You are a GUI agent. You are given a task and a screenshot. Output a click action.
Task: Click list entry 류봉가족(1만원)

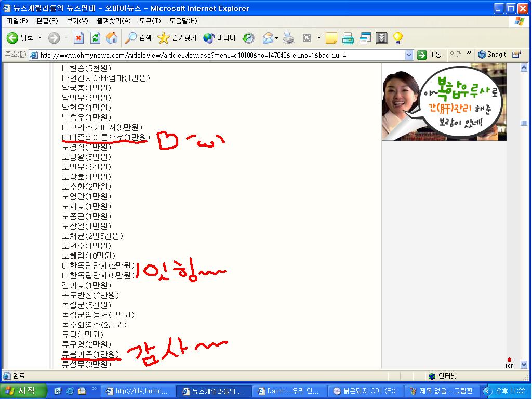90,354
